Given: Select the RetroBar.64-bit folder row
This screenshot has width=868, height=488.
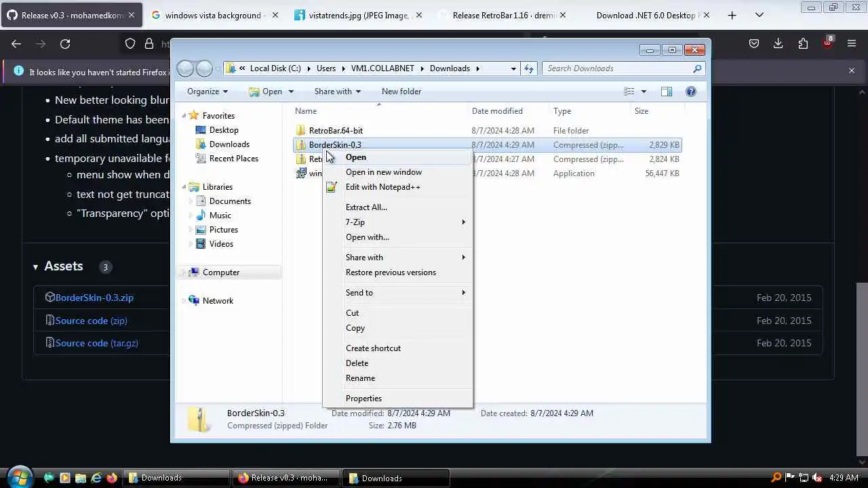Looking at the screenshot, I should pyautogui.click(x=487, y=130).
